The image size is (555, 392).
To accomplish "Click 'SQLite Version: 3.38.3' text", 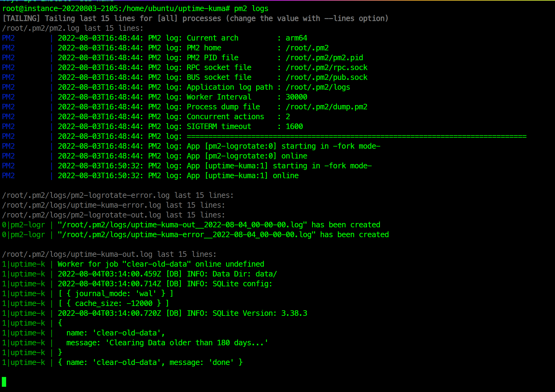I will pyautogui.click(x=260, y=313).
